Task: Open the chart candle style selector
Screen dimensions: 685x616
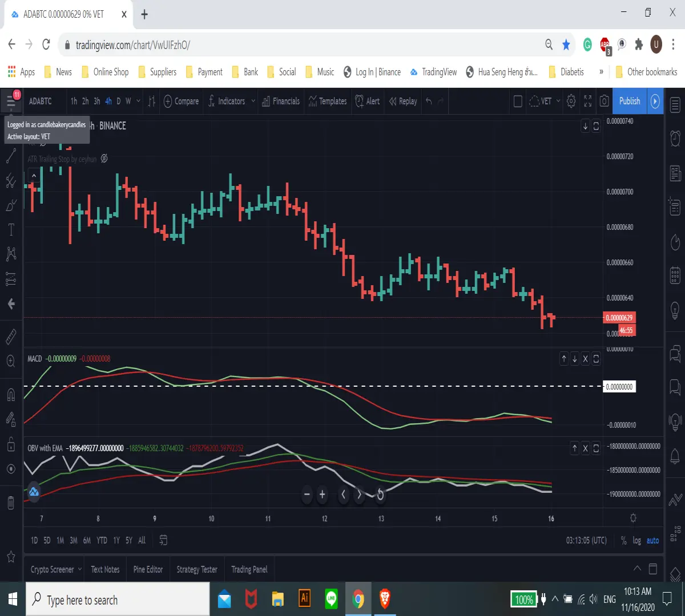Action: 151,102
